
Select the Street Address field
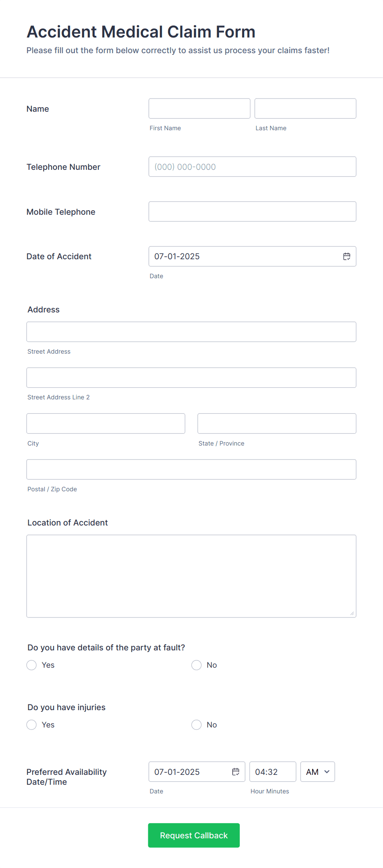coord(191,331)
